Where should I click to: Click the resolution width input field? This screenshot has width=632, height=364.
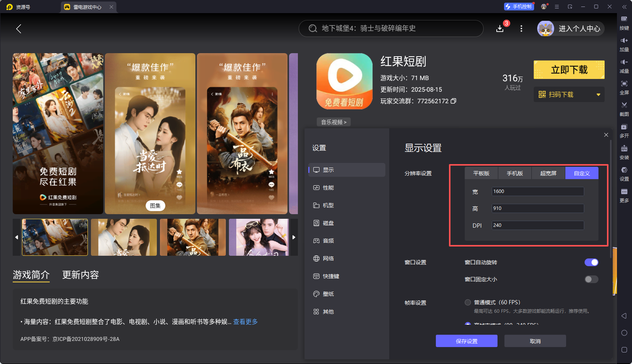538,191
